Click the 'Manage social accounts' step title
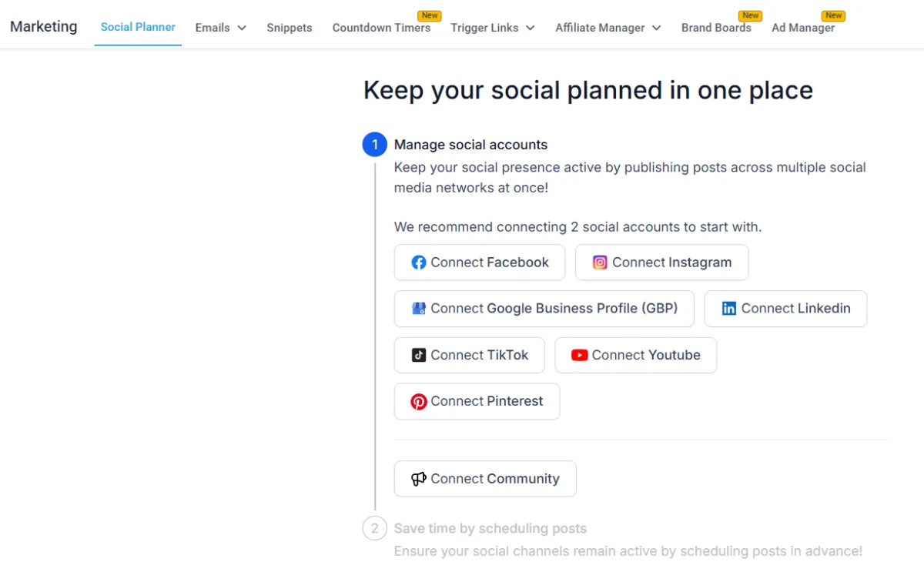 click(471, 145)
